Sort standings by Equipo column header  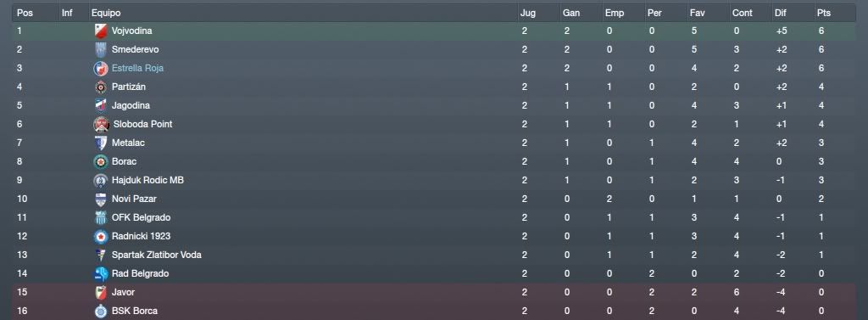click(x=106, y=13)
